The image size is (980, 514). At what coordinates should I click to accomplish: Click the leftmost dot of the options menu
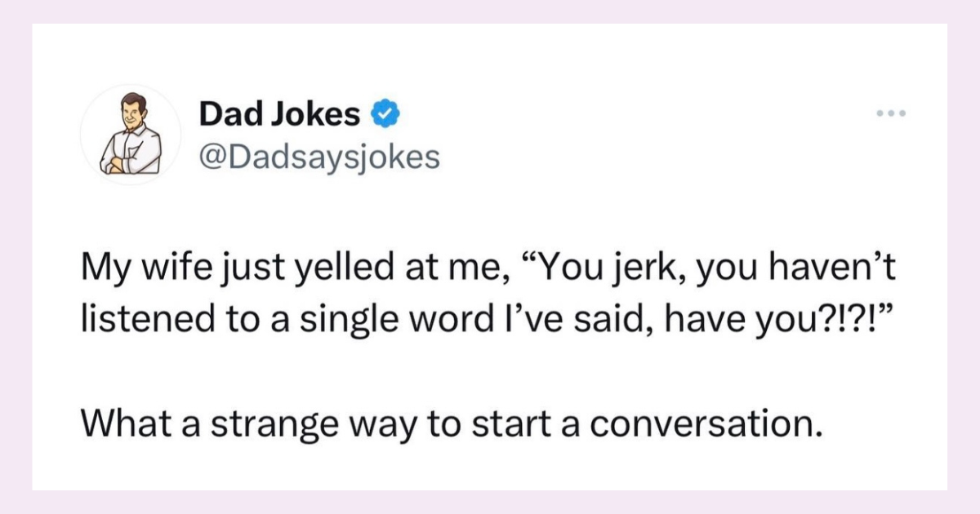880,113
